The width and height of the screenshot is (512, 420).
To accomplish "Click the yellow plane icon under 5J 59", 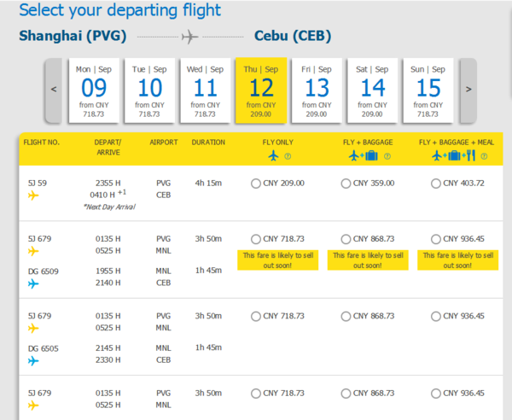I will (x=33, y=195).
